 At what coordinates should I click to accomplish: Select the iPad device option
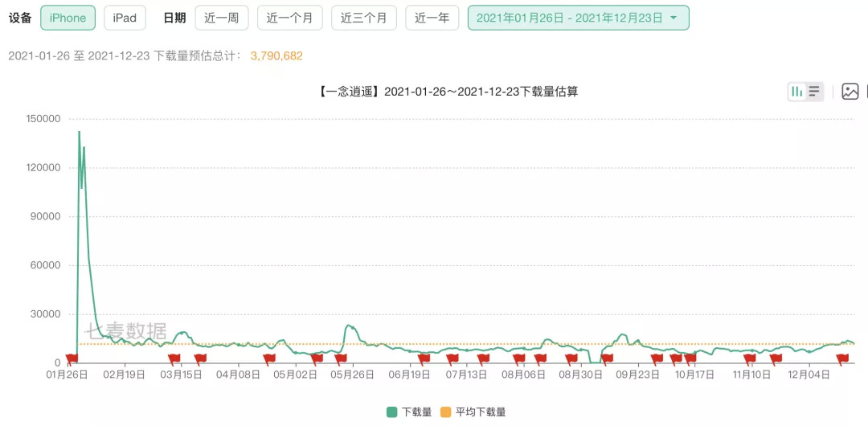pos(125,18)
